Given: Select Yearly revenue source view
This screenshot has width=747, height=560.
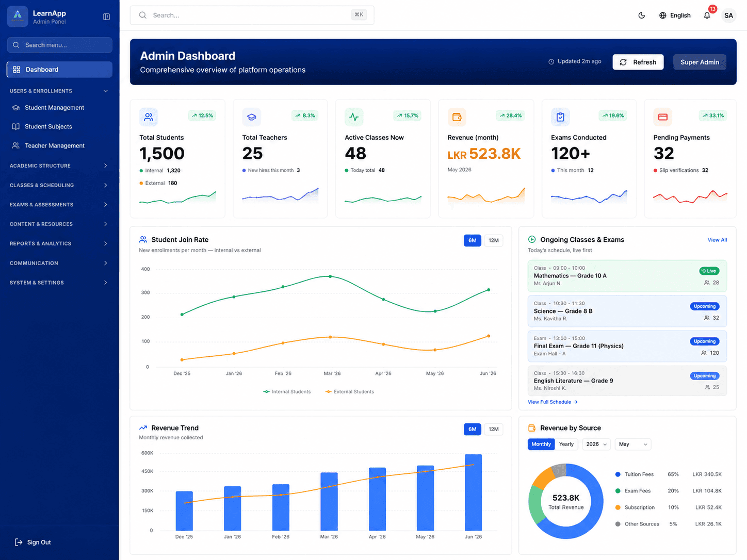Looking at the screenshot, I should click(x=566, y=444).
